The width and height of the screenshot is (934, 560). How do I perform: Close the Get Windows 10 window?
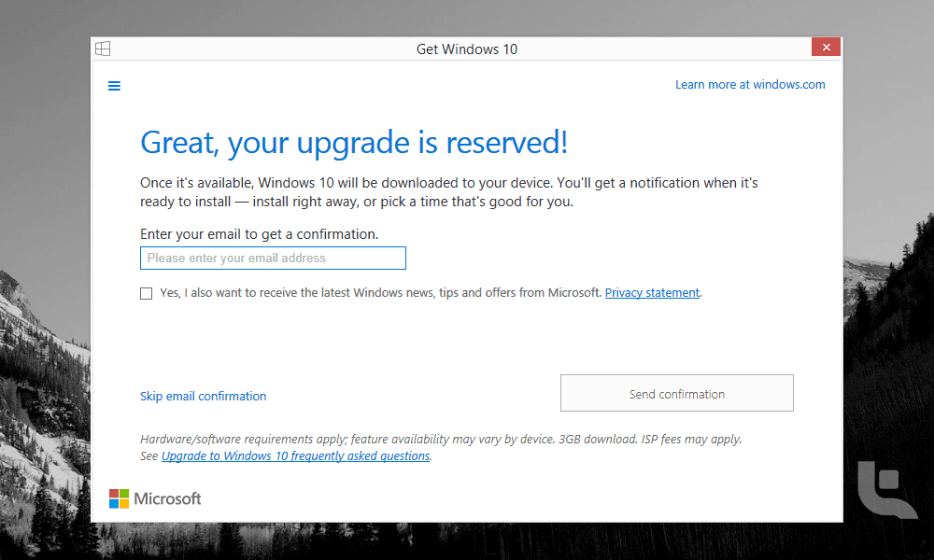826,47
